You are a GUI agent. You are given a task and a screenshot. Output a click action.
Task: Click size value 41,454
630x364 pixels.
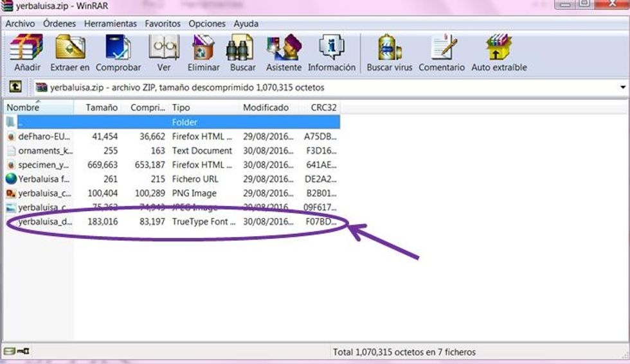(105, 137)
